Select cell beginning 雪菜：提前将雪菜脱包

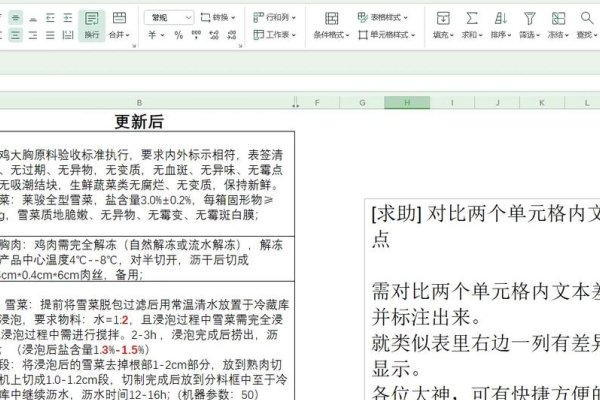[147, 341]
